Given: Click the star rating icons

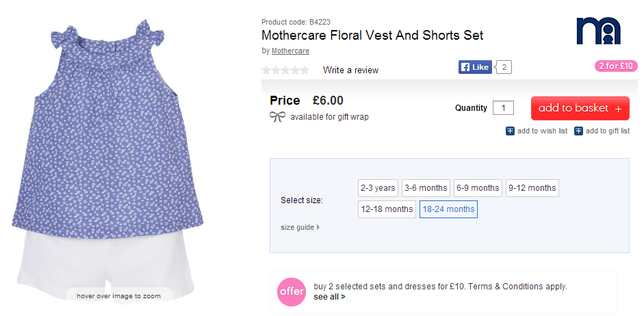Looking at the screenshot, I should [285, 70].
